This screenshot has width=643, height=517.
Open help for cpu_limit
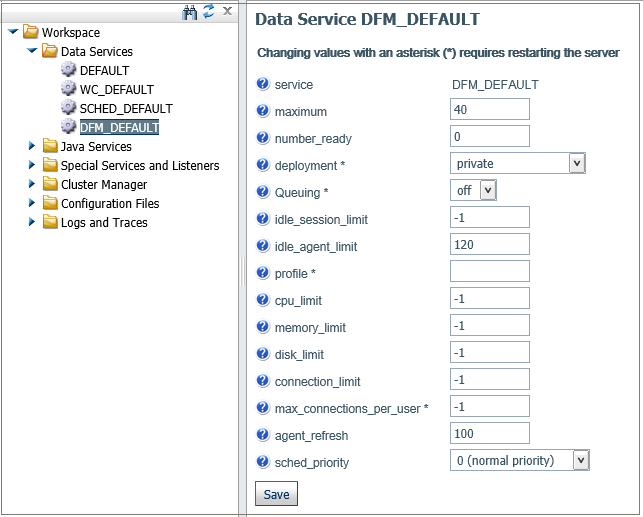click(263, 300)
